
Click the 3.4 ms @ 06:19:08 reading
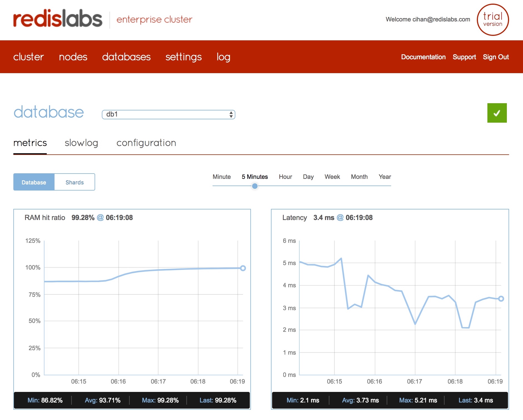coord(343,218)
